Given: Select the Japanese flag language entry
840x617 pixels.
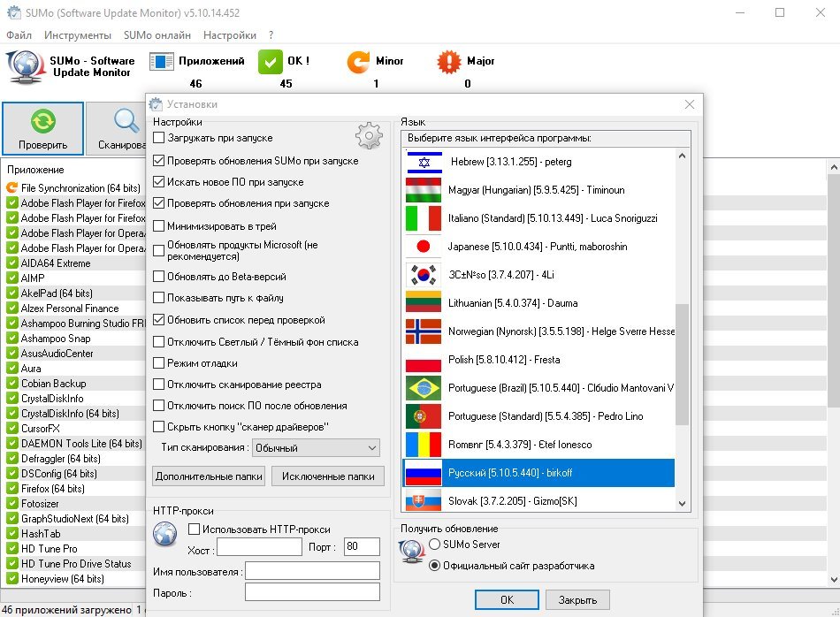Looking at the screenshot, I should [x=423, y=247].
